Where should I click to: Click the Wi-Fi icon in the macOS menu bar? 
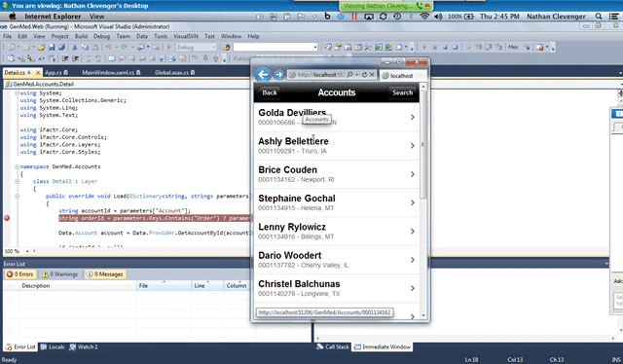pyautogui.click(x=424, y=17)
